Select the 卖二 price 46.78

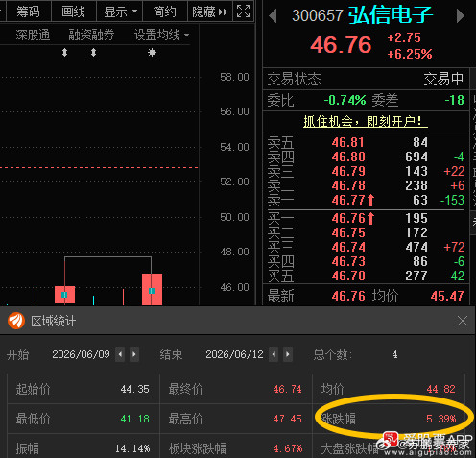pos(348,185)
